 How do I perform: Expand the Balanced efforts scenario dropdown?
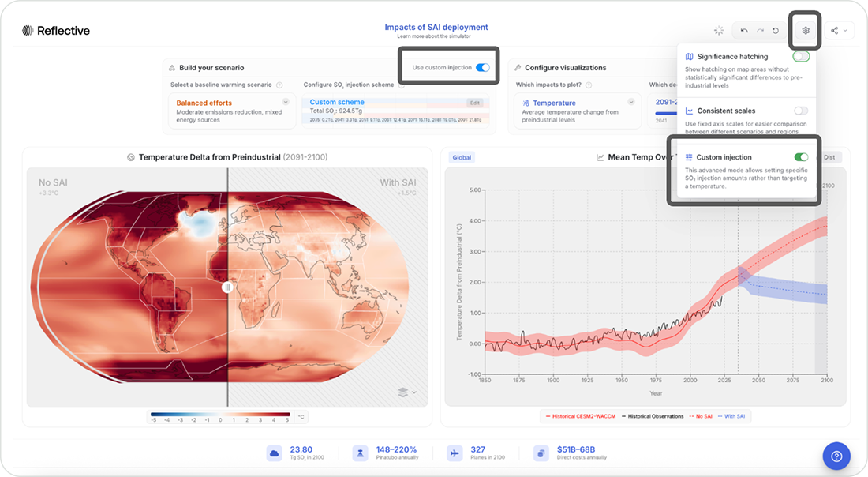point(285,102)
